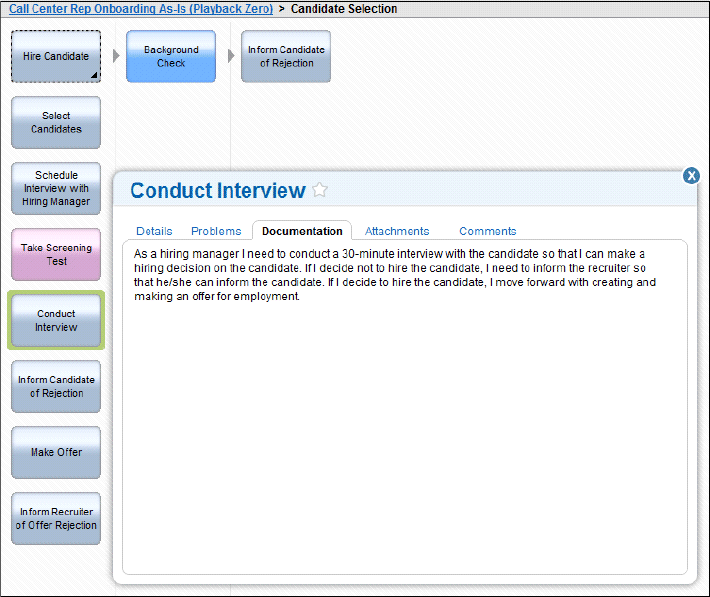Open the Attachments tab
The width and height of the screenshot is (710, 597).
click(x=397, y=231)
